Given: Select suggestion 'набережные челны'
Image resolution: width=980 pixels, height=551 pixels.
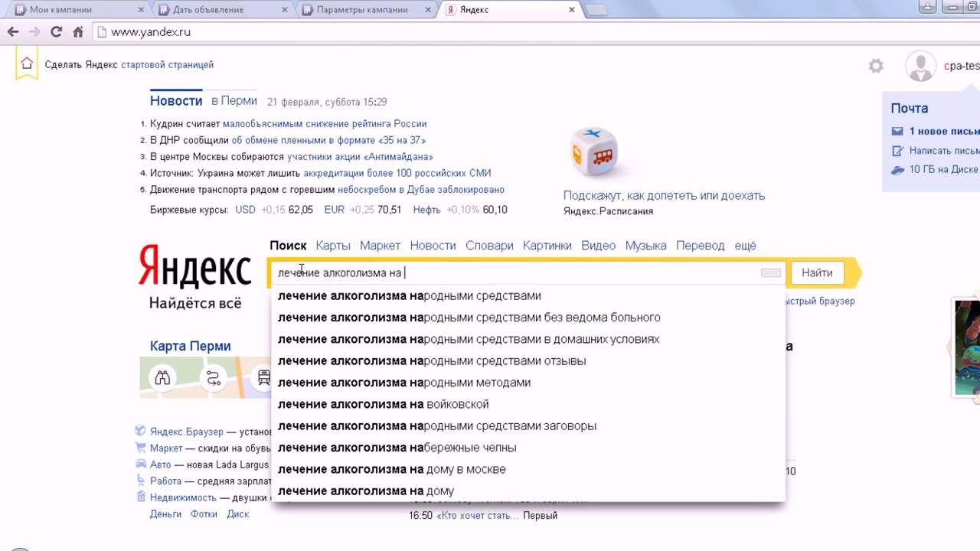Looking at the screenshot, I should point(528,448).
